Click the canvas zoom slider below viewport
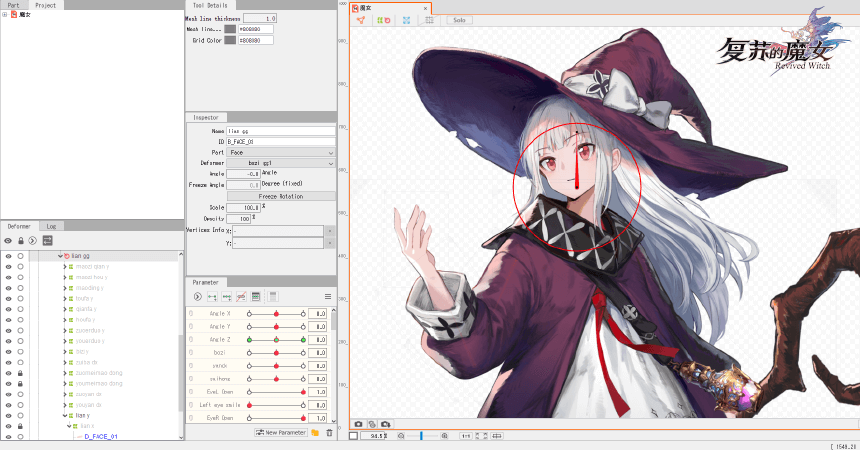860x450 pixels. (422, 436)
